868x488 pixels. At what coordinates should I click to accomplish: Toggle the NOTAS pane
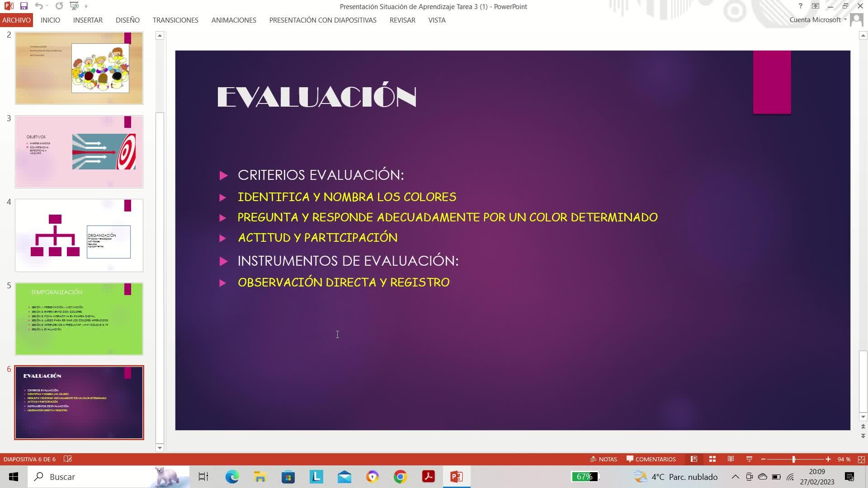(604, 459)
